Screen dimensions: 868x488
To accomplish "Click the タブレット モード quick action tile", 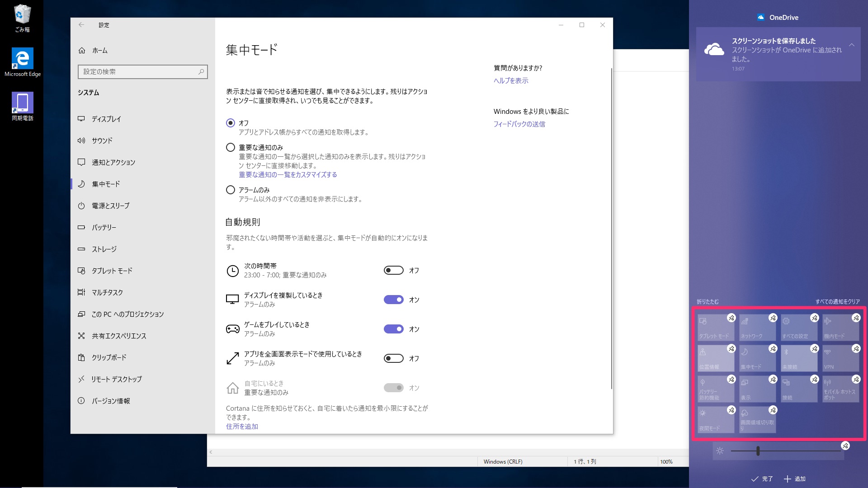I will click(x=716, y=328).
